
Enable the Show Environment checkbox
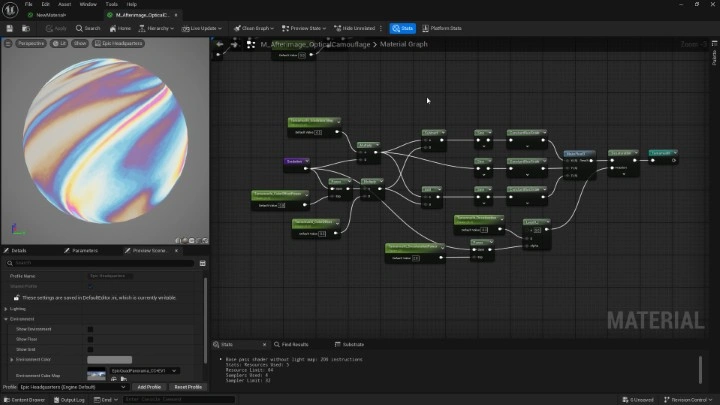(x=90, y=329)
